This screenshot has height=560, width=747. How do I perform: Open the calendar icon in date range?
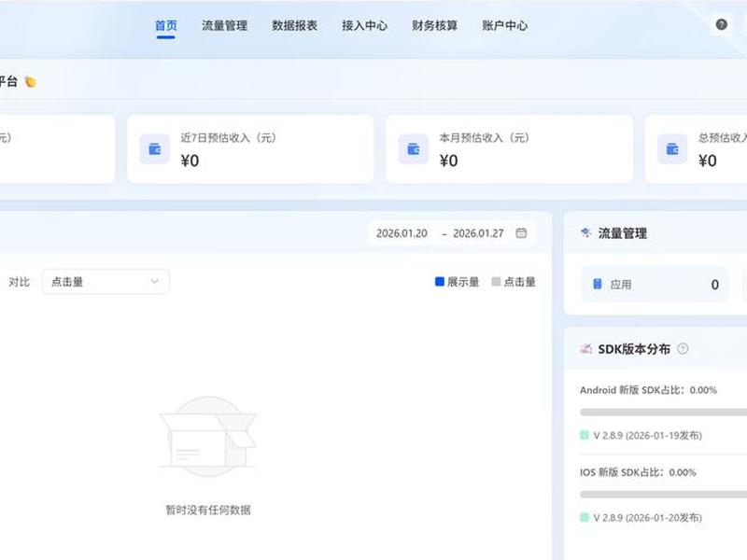click(x=521, y=232)
